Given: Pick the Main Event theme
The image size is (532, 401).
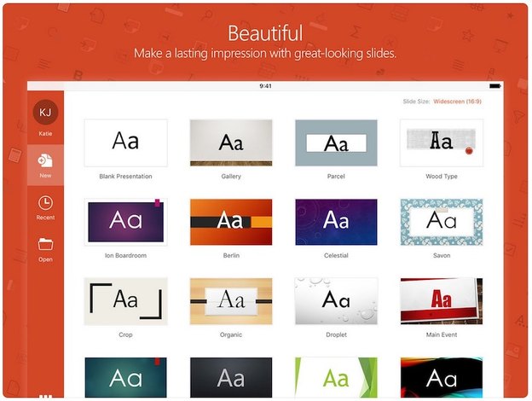Looking at the screenshot, I should pyautogui.click(x=441, y=300).
